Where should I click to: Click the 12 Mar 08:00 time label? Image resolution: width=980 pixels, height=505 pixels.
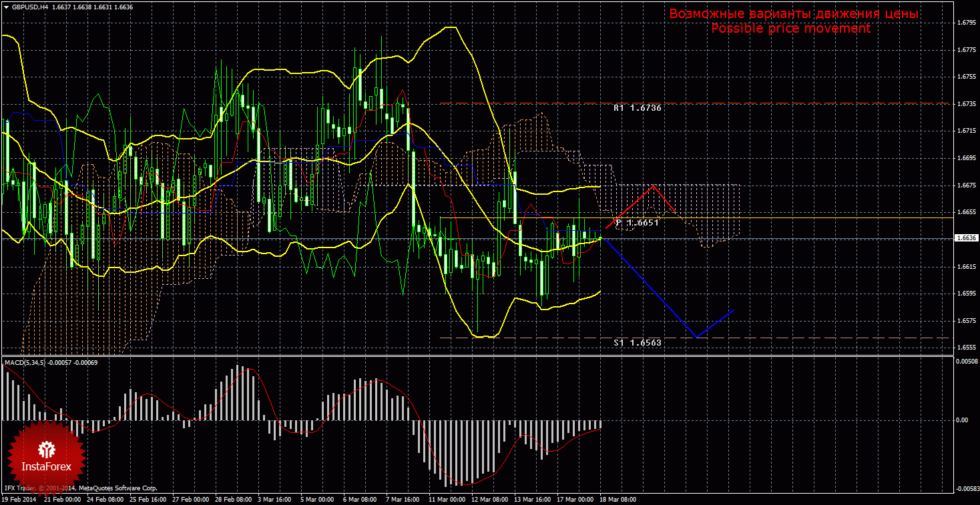pos(490,499)
